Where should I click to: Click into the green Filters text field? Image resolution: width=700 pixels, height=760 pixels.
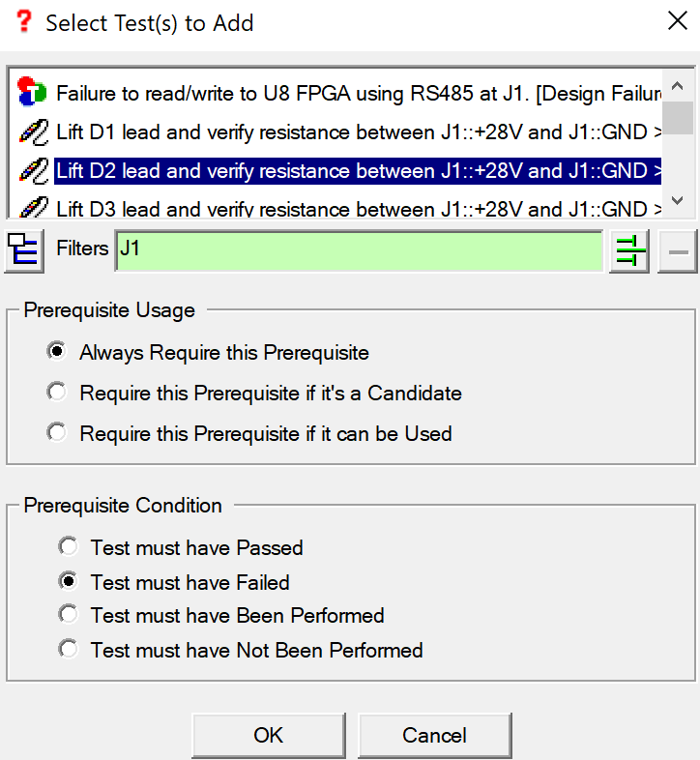[x=360, y=250]
